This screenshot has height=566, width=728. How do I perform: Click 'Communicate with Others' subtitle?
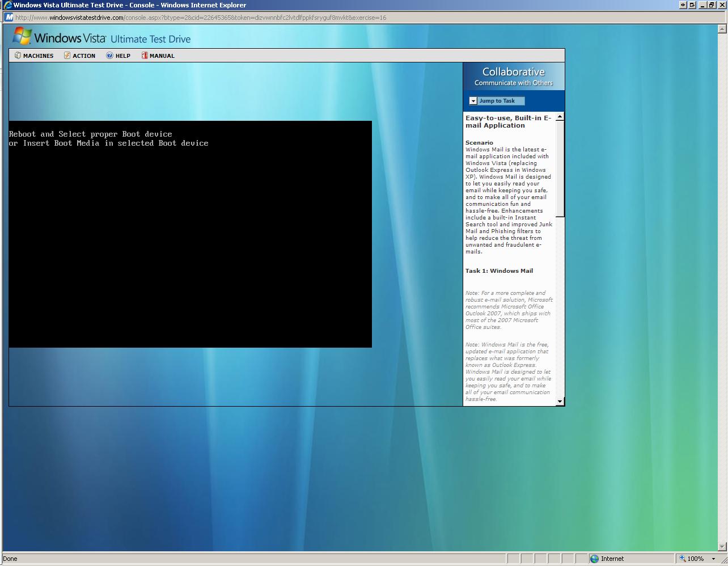point(514,83)
